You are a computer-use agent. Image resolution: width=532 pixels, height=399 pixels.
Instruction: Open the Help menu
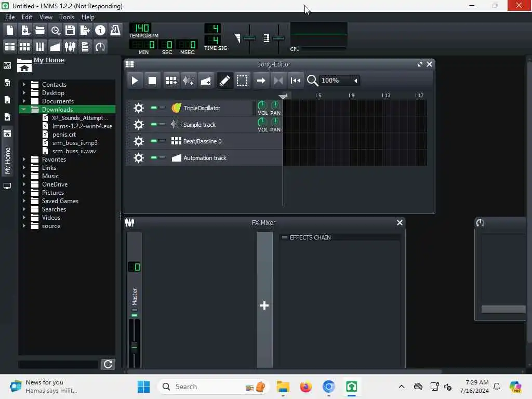point(88,17)
